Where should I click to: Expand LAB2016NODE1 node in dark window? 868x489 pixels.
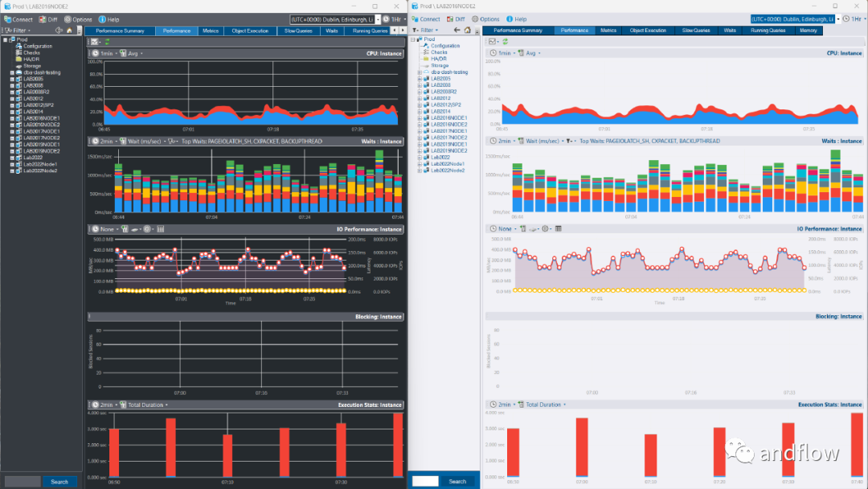click(12, 118)
